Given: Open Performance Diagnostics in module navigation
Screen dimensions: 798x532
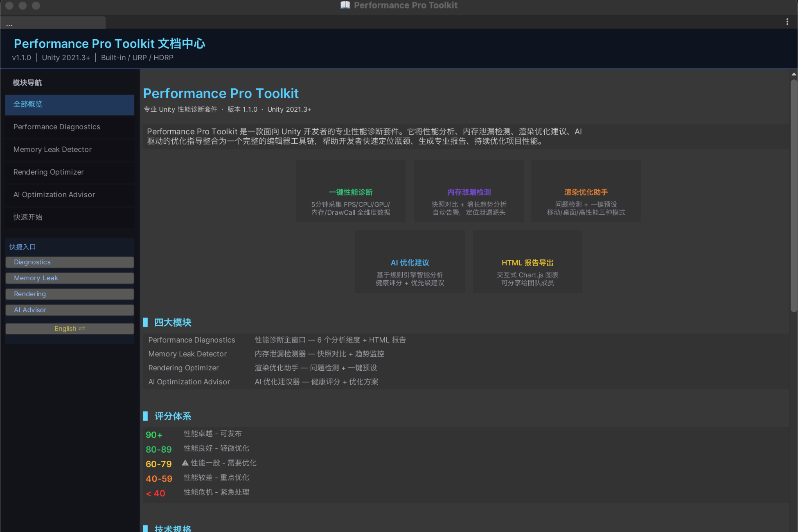Looking at the screenshot, I should 70,127.
